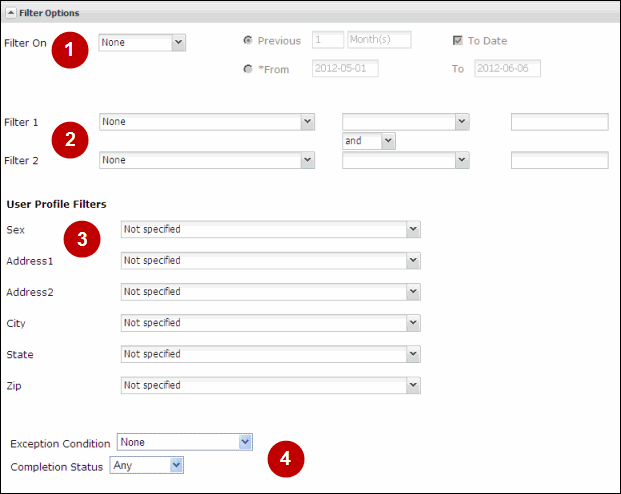Viewport: 621px width, 494px height.
Task: Click the Filter On label
Action: coord(25,43)
